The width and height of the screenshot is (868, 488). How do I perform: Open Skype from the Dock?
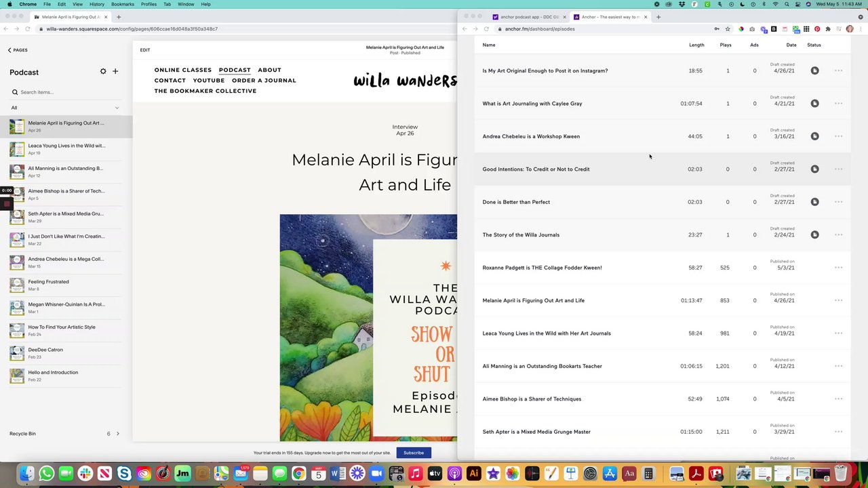(x=124, y=474)
